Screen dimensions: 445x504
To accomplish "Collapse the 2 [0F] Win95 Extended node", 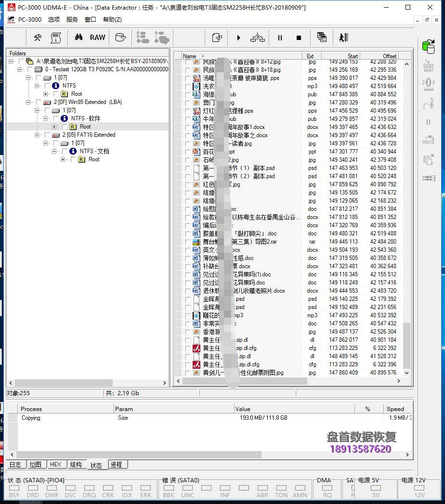I will coord(28,102).
